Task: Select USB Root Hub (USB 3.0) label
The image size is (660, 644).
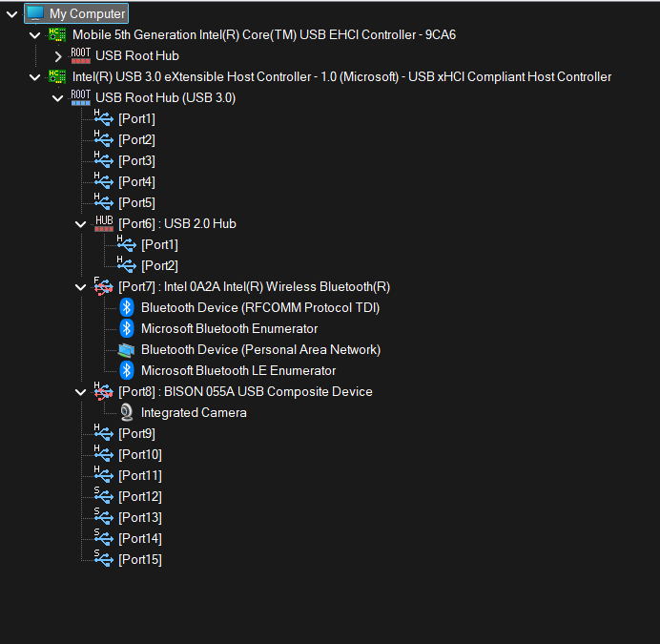Action: 165,97
